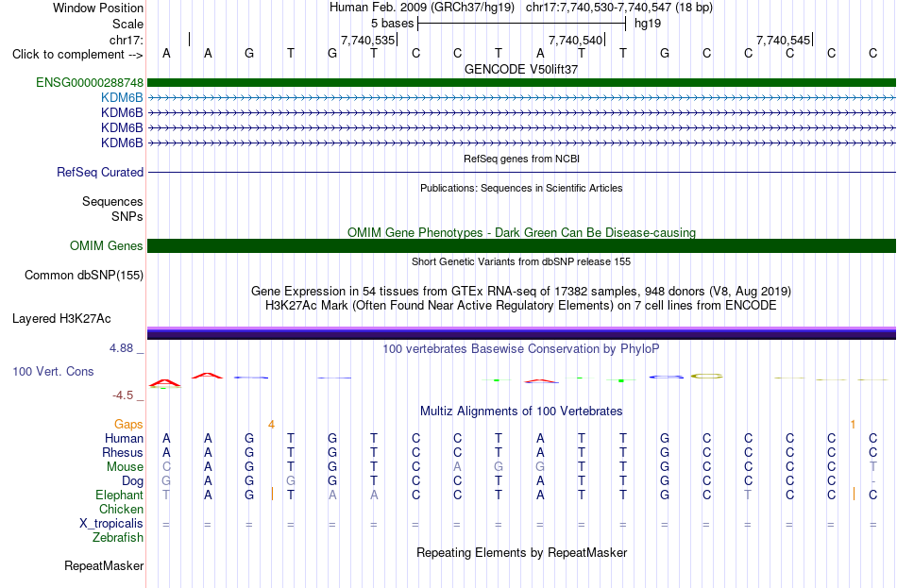The height and width of the screenshot is (588, 897).
Task: Click the SNPs track label
Action: (x=127, y=216)
